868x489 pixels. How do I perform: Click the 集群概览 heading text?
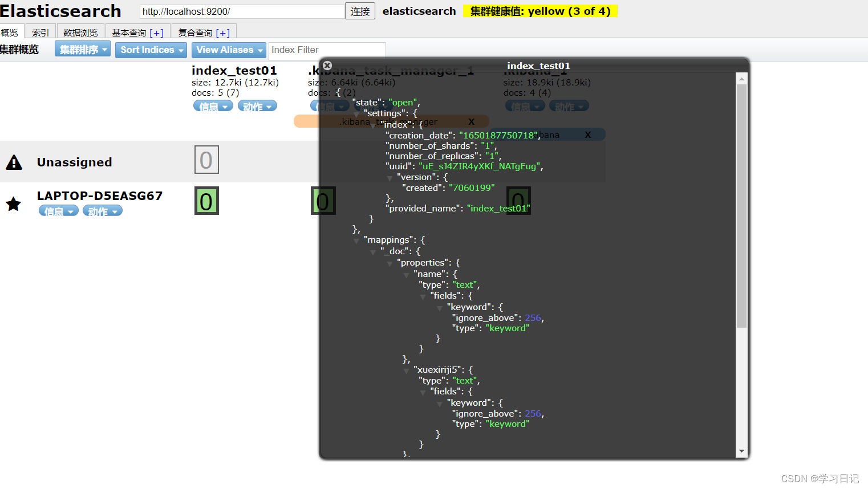(19, 50)
